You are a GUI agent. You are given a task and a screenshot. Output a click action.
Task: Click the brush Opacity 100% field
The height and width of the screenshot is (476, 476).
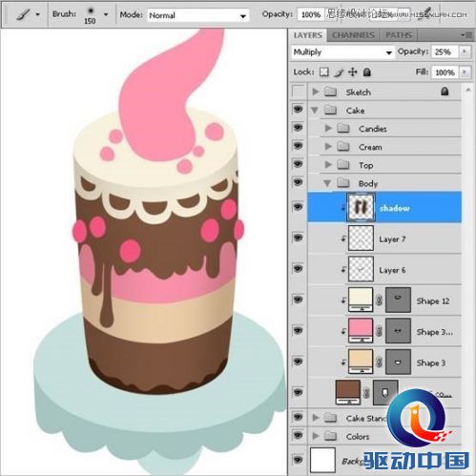(310, 14)
